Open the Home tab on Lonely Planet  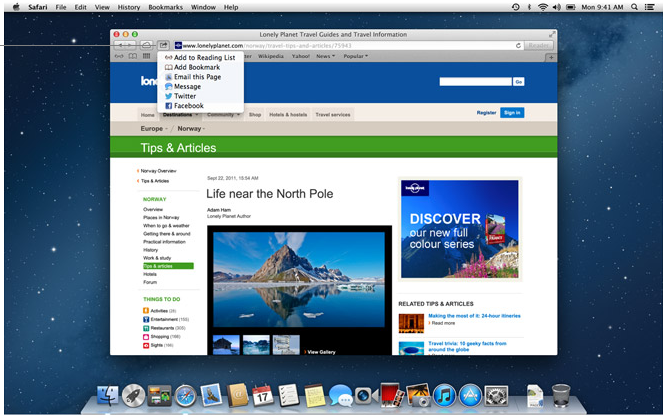click(x=148, y=115)
